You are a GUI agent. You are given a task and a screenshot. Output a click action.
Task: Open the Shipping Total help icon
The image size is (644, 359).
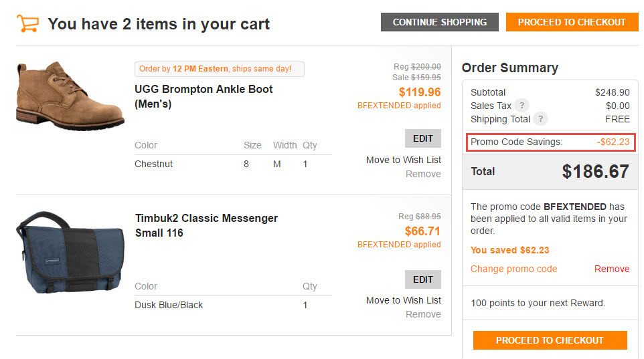coord(541,119)
